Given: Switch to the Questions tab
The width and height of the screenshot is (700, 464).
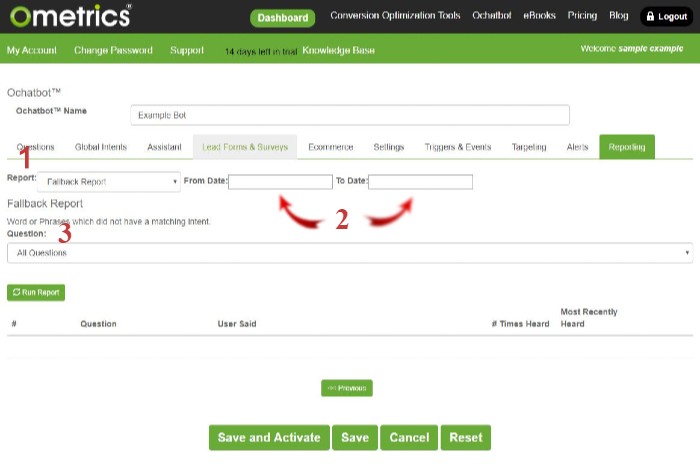Looking at the screenshot, I should (x=35, y=147).
